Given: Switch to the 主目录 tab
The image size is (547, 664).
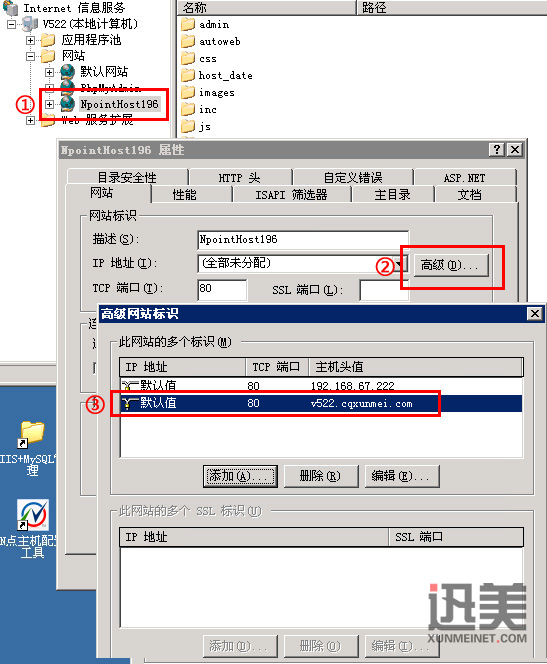Looking at the screenshot, I should click(392, 195).
